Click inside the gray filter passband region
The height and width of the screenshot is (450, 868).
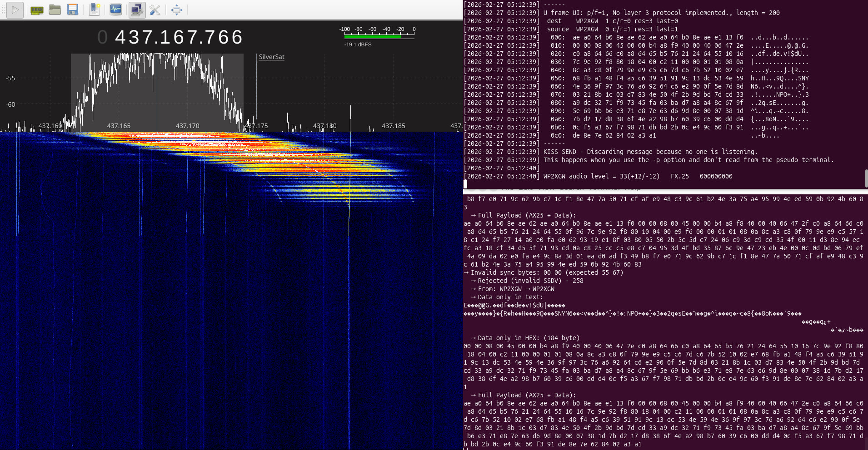(157, 91)
